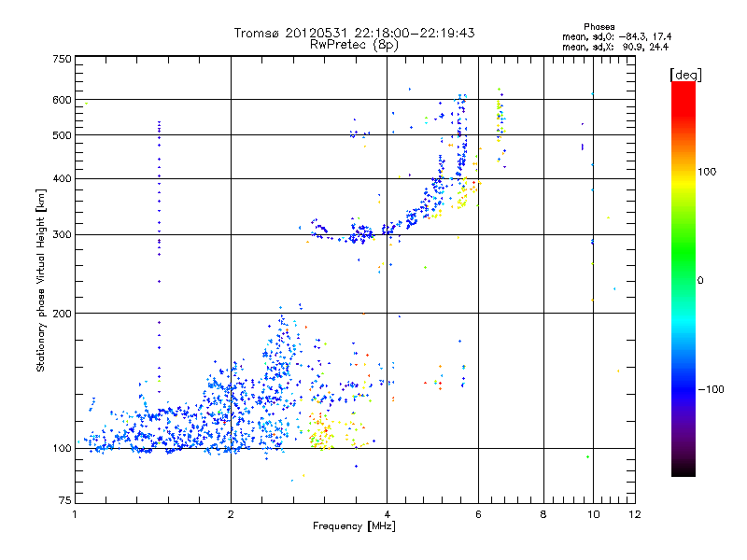This screenshot has height=560, width=747.
Task: Click the [deg] label above the color bar
Action: (685, 75)
